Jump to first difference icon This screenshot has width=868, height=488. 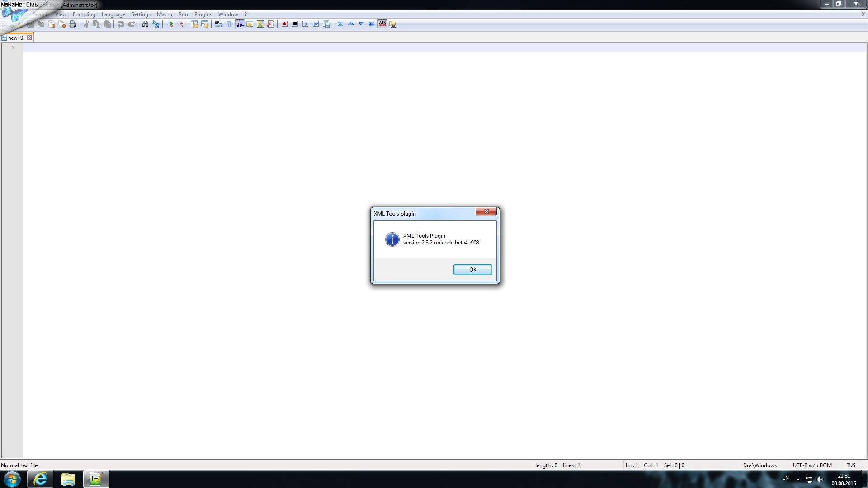(x=340, y=24)
